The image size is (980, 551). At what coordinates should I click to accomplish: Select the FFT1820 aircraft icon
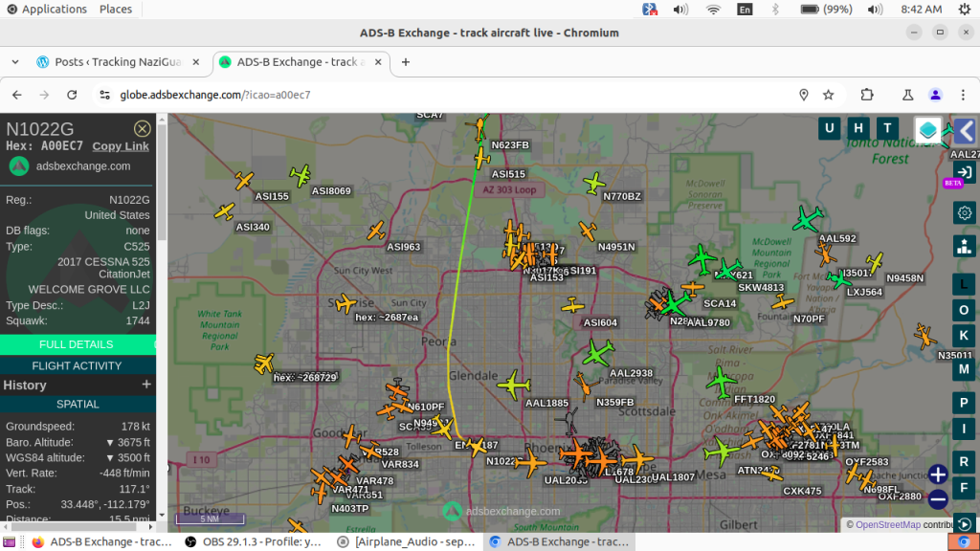click(722, 382)
